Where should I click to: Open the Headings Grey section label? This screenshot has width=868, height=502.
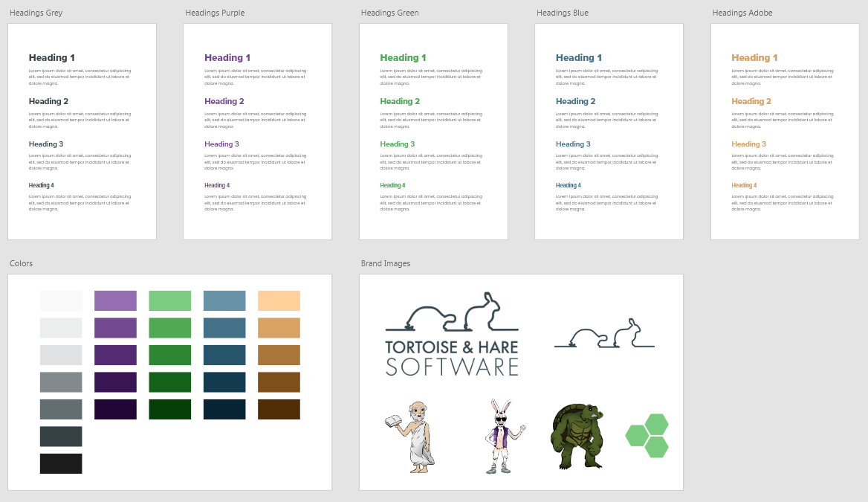tap(36, 13)
